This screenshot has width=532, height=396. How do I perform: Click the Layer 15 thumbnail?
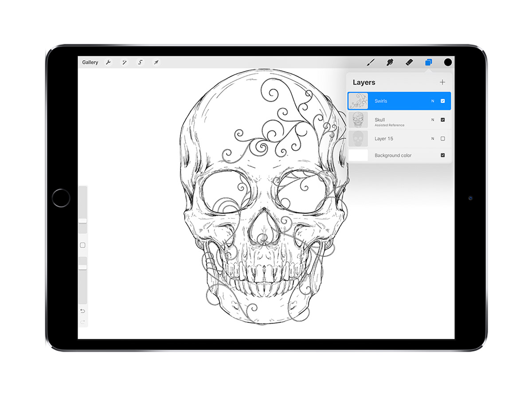coord(358,139)
